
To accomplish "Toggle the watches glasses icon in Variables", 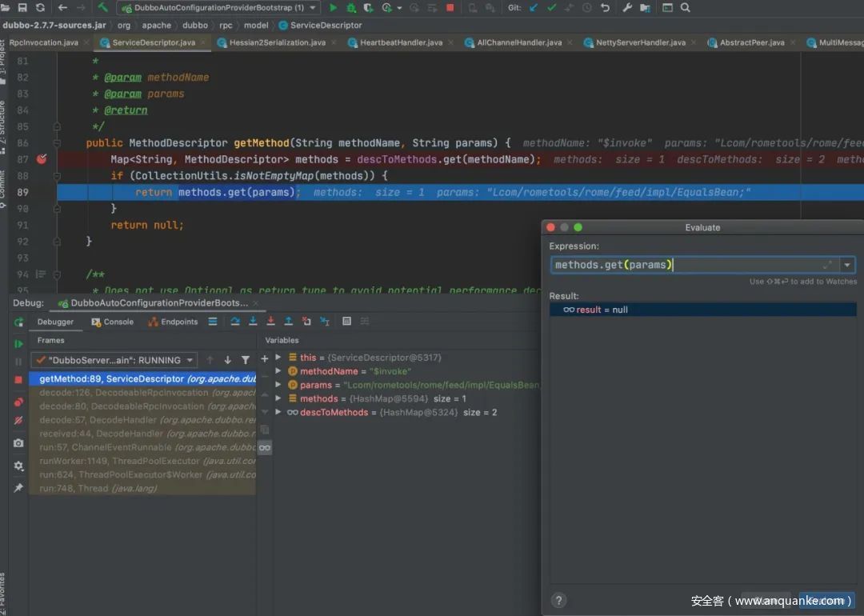I will (265, 448).
